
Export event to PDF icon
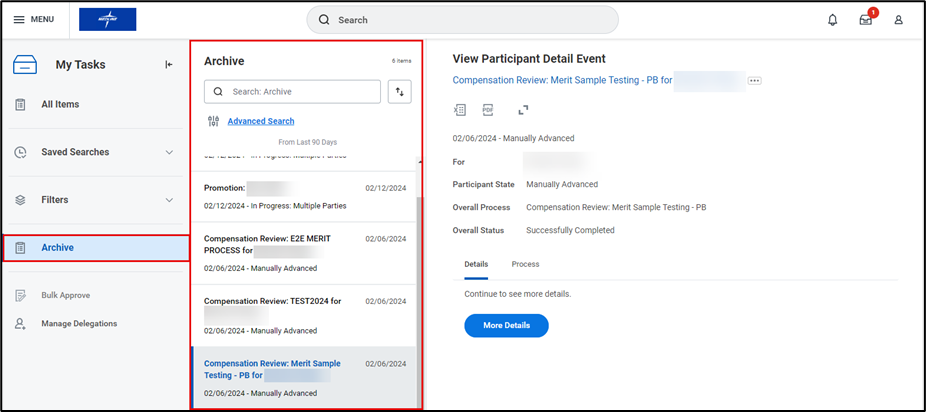(x=488, y=110)
